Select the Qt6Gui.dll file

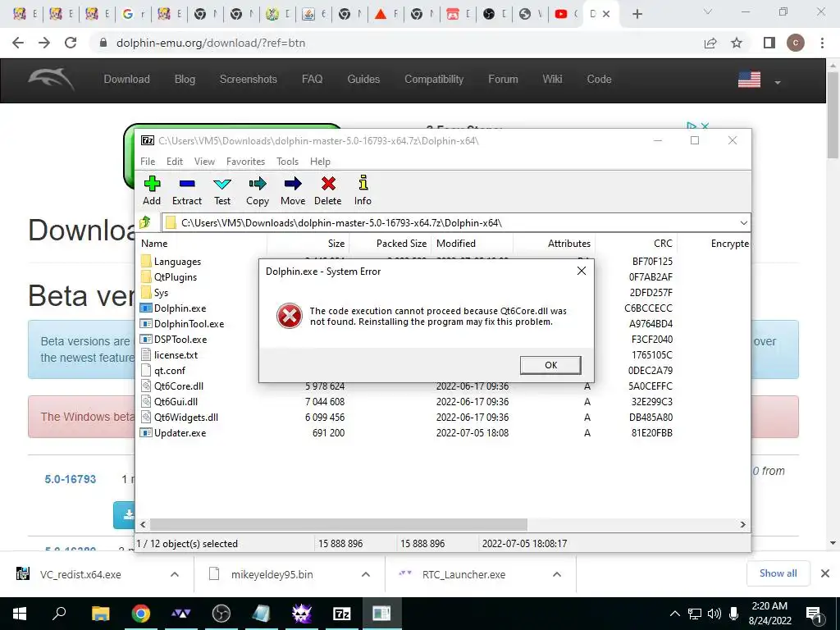176,401
